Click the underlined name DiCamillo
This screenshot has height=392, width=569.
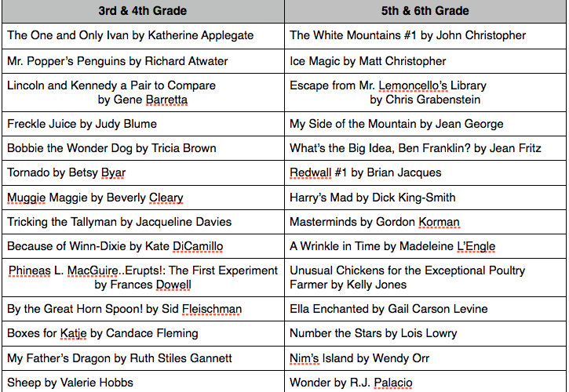[198, 246]
